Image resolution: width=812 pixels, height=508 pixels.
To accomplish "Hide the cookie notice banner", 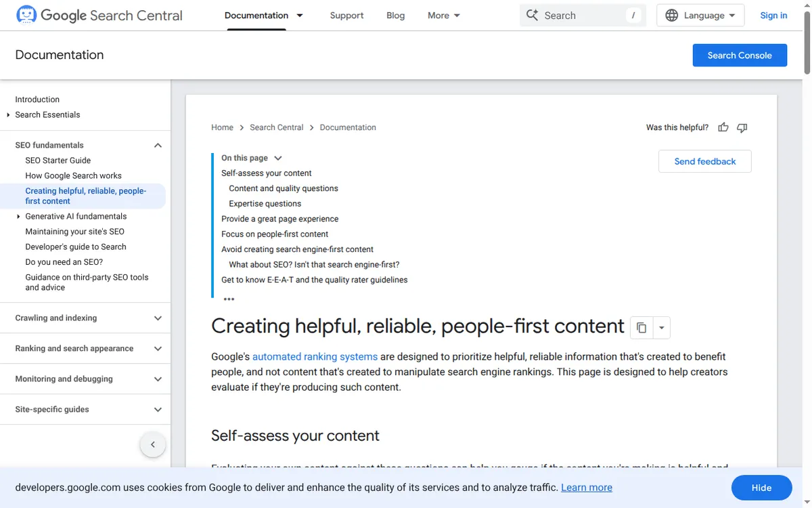I will pyautogui.click(x=761, y=488).
